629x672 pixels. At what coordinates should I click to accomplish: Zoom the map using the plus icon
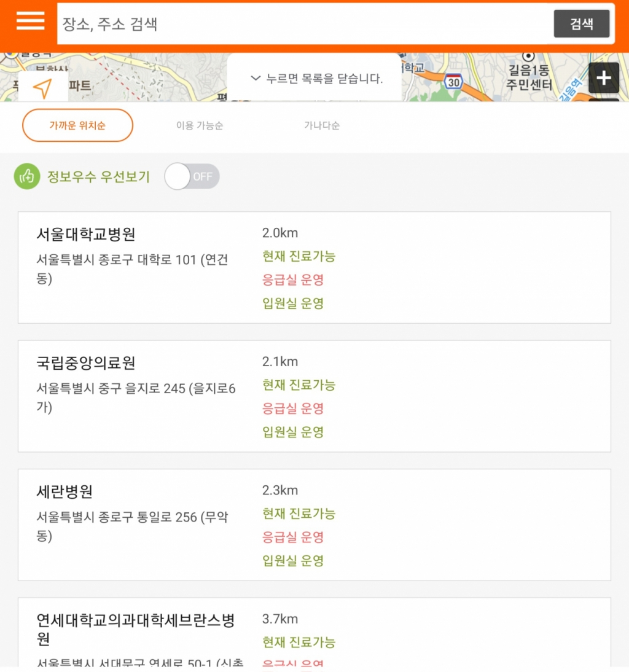[x=604, y=78]
